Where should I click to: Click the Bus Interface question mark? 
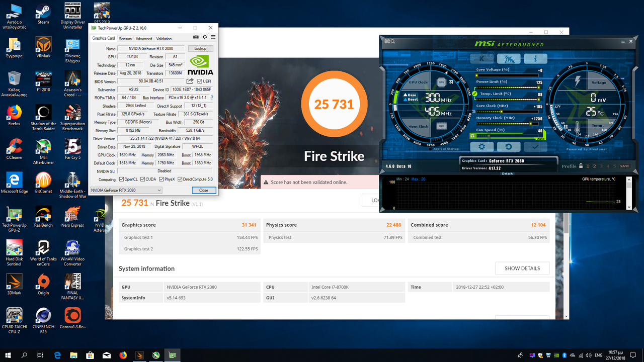pos(212,98)
